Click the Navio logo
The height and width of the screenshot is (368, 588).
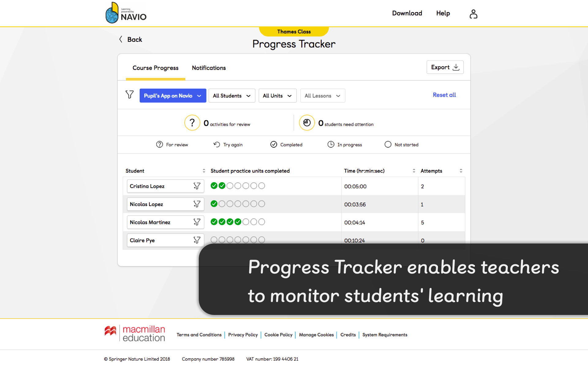pyautogui.click(x=126, y=13)
